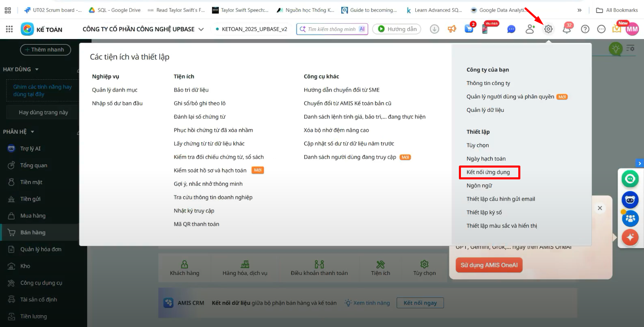Click Thêm nhanh quick add button
The width and height of the screenshot is (644, 327).
click(x=45, y=50)
